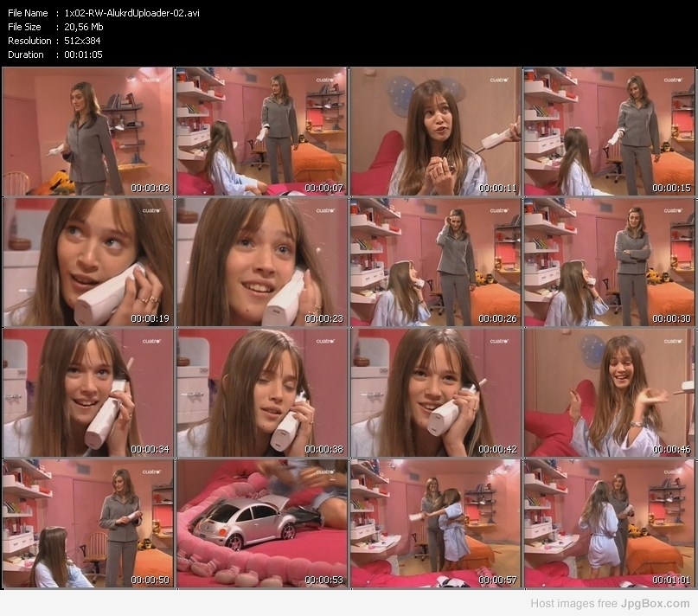
Task: Select the thumbnail at 00:00:30
Action: tap(610, 262)
